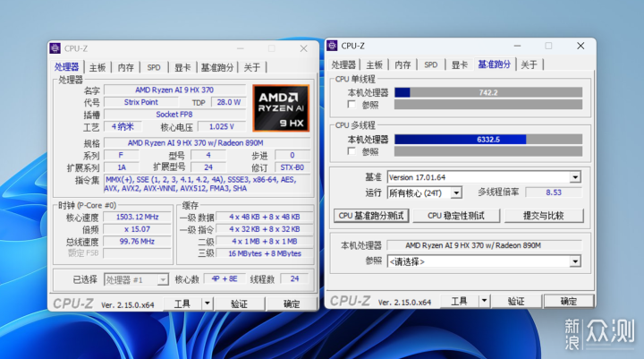Minimize the left CPU-Z window
Viewport: 644px width, 359px height.
241,48
